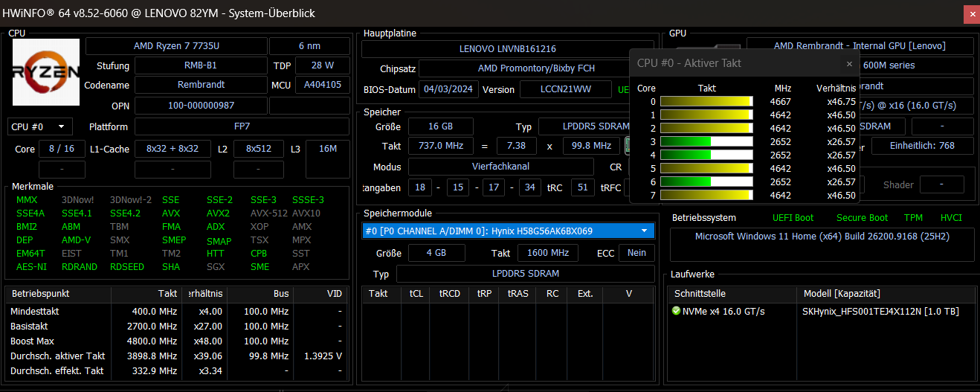The width and height of the screenshot is (980, 392).
Task: Click the BIOS-Datum 04/03/2024 field
Action: point(449,89)
